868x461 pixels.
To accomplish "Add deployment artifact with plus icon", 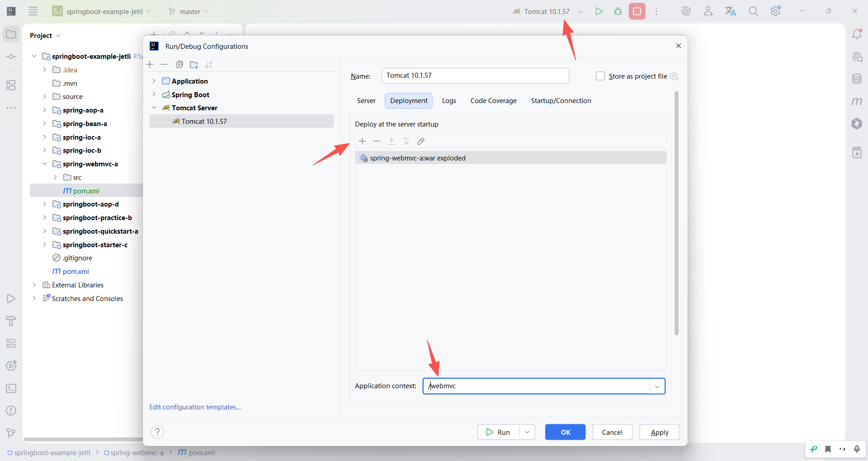I will (362, 141).
